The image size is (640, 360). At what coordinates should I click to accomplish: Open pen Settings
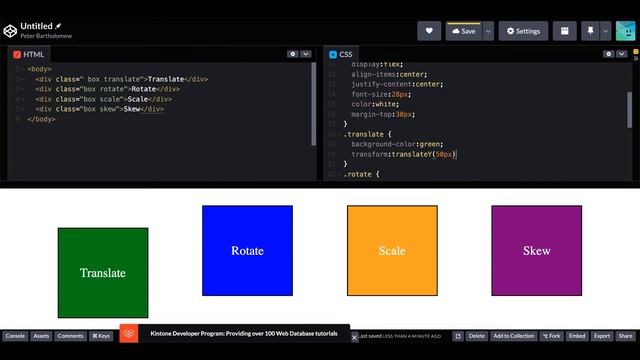[x=523, y=31]
